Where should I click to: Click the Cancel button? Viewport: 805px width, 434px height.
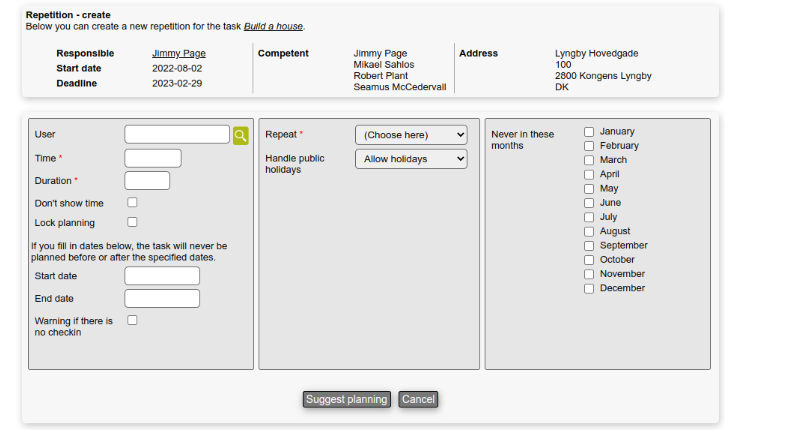coord(418,399)
